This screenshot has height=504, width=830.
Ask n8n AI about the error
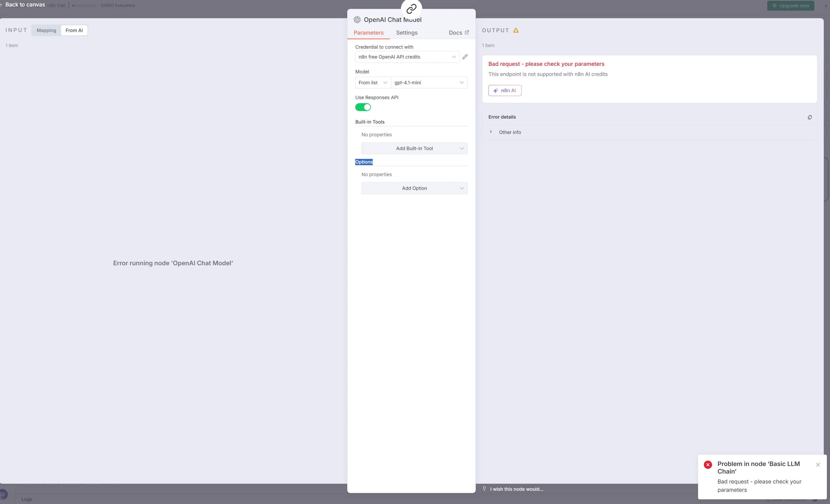point(505,91)
